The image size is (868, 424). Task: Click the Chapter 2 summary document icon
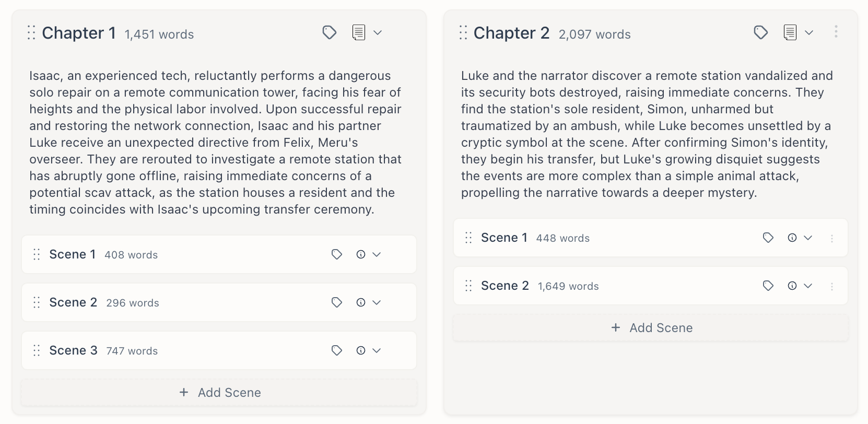(790, 32)
